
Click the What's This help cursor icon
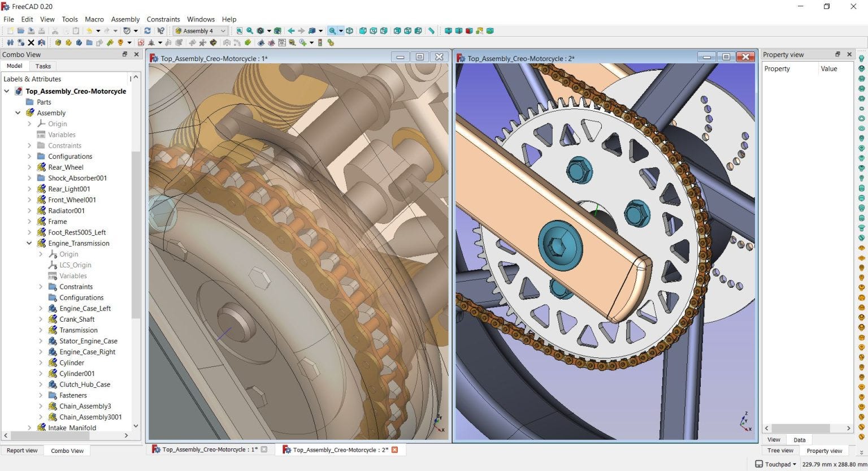[161, 31]
